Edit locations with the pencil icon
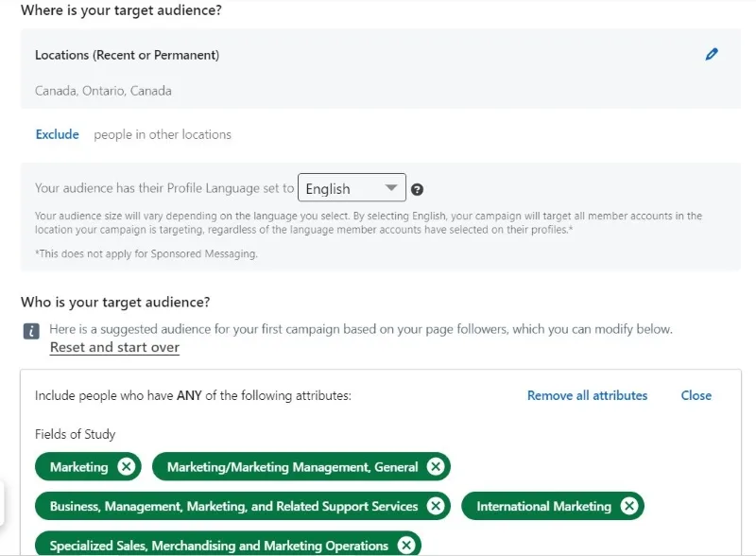Viewport: 756px width, 556px height. (x=712, y=54)
